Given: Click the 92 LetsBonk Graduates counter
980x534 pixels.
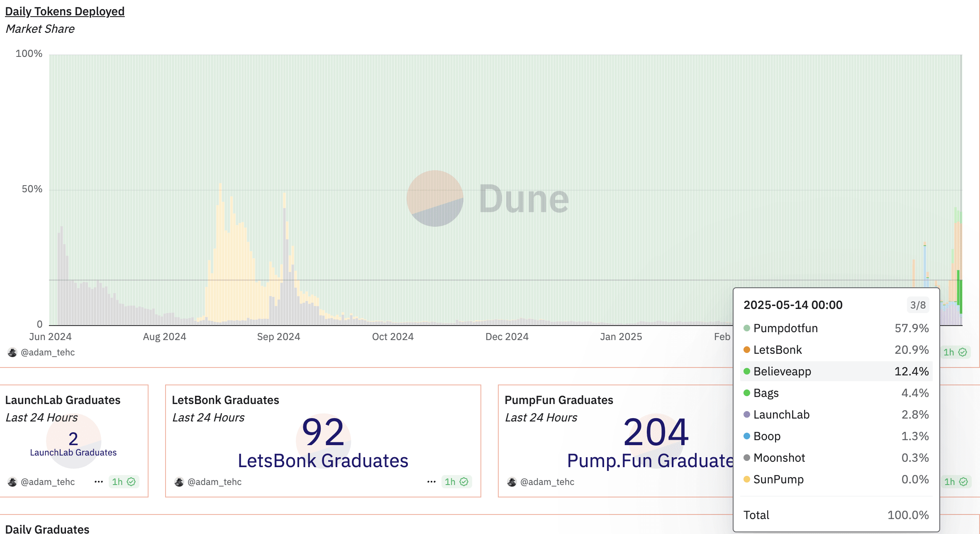Looking at the screenshot, I should tap(323, 433).
